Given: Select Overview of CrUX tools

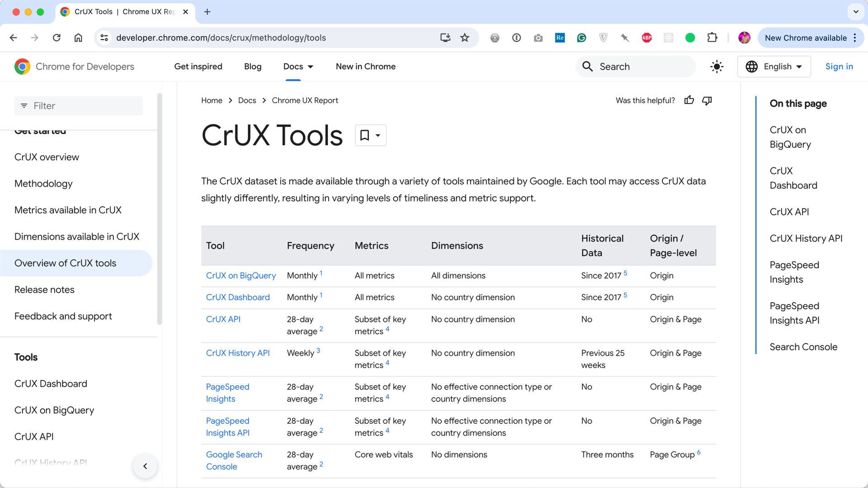Looking at the screenshot, I should (x=76, y=263).
